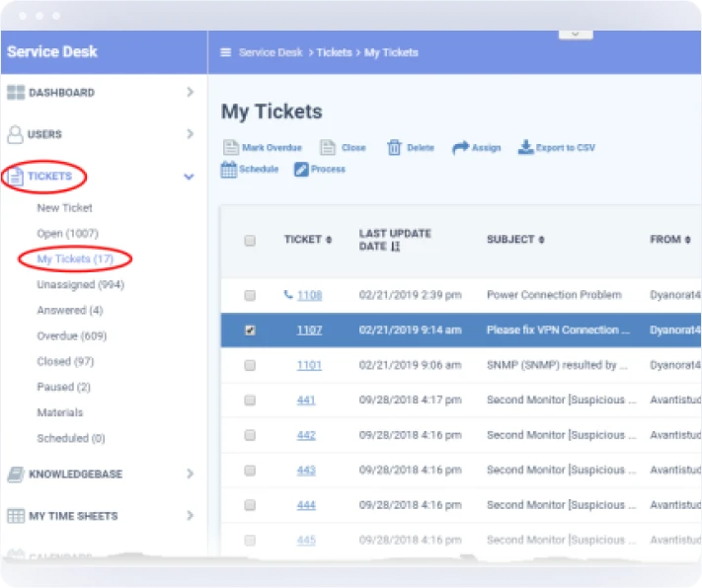
Task: Open the Unassigned (994) tickets list
Action: coord(80,285)
